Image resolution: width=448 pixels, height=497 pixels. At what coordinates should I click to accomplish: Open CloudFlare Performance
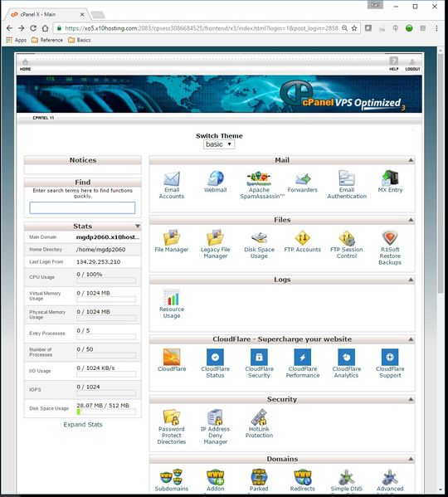tap(303, 363)
